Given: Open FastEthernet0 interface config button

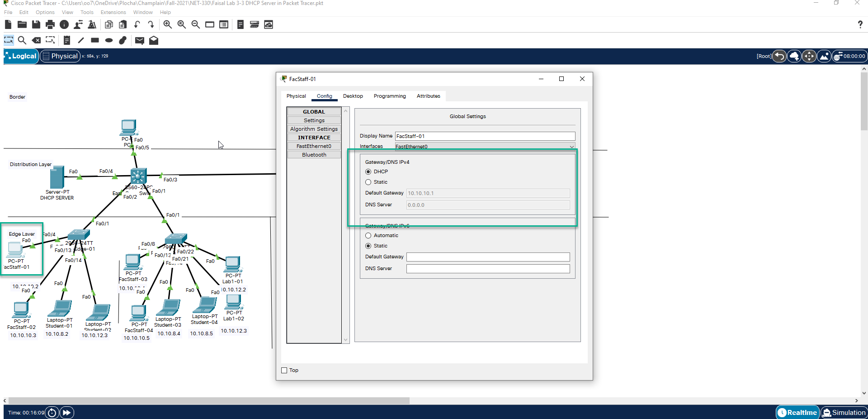Looking at the screenshot, I should (314, 146).
